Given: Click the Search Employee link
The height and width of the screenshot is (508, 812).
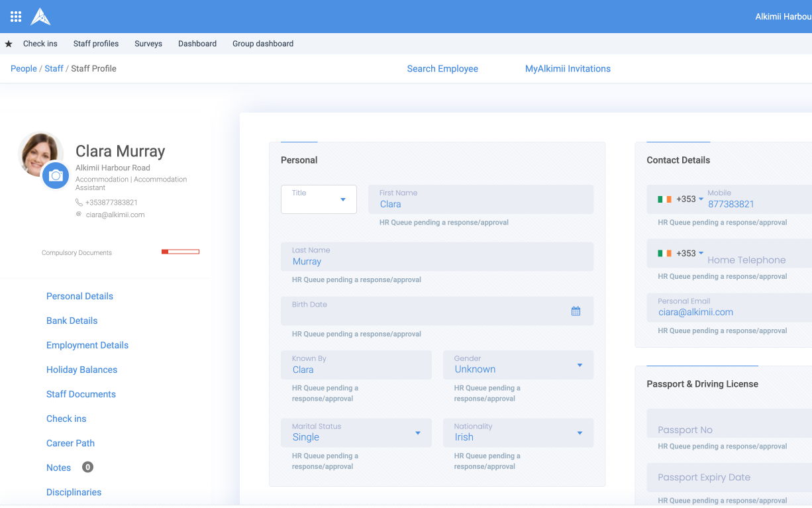Looking at the screenshot, I should (x=442, y=69).
